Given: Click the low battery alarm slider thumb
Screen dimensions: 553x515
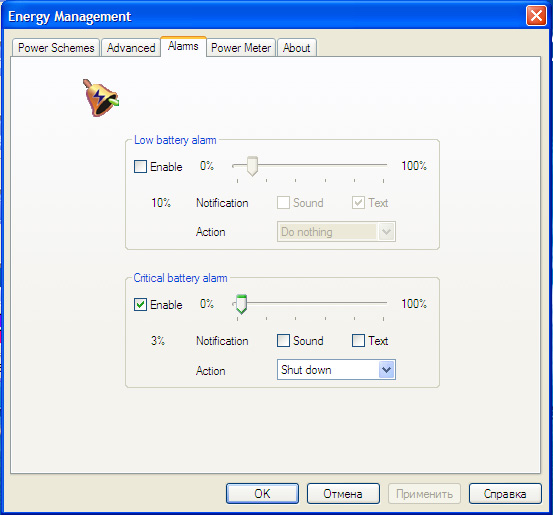Looking at the screenshot, I should point(252,166).
